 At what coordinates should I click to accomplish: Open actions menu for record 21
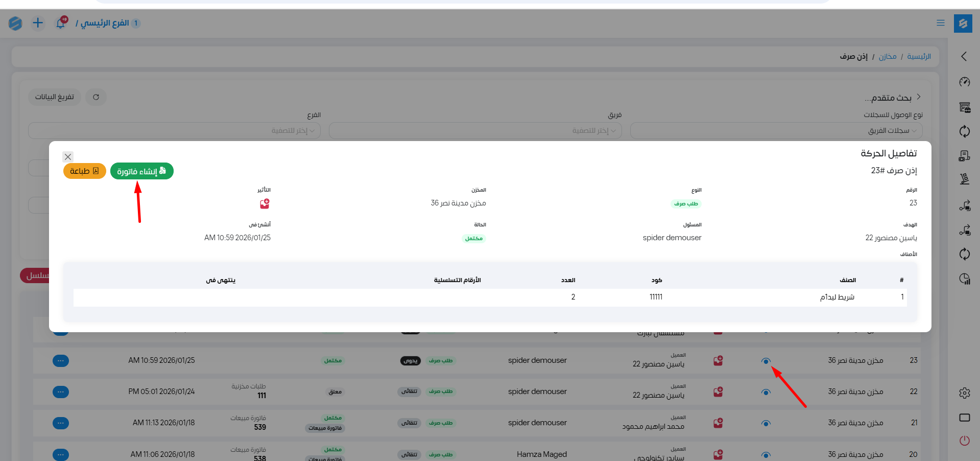click(x=61, y=423)
